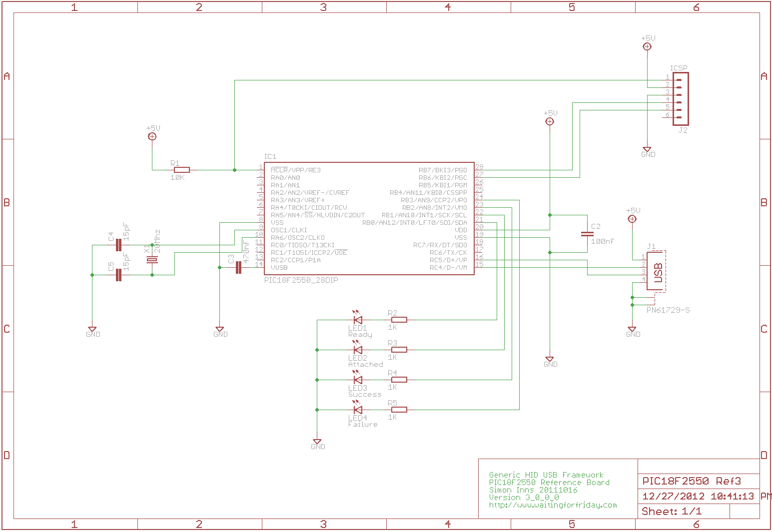The width and height of the screenshot is (772, 532).
Task: Click the C2 100nF capacitor symbol
Action: coord(587,234)
